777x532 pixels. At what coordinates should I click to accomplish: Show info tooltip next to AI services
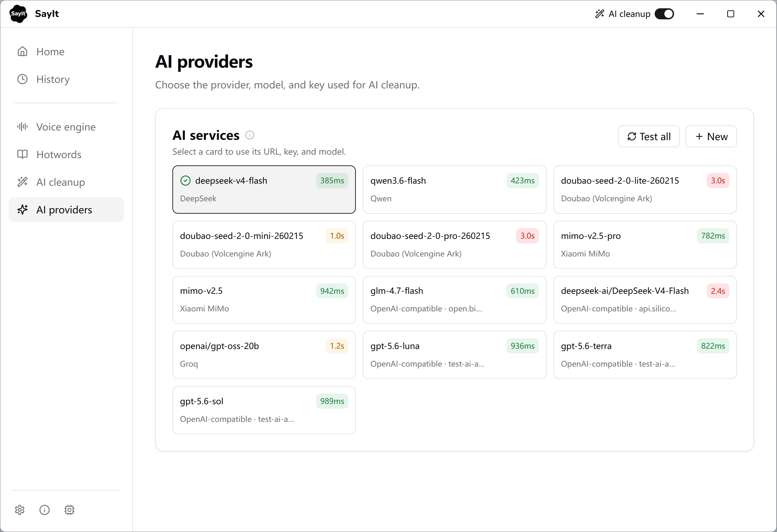pyautogui.click(x=250, y=135)
